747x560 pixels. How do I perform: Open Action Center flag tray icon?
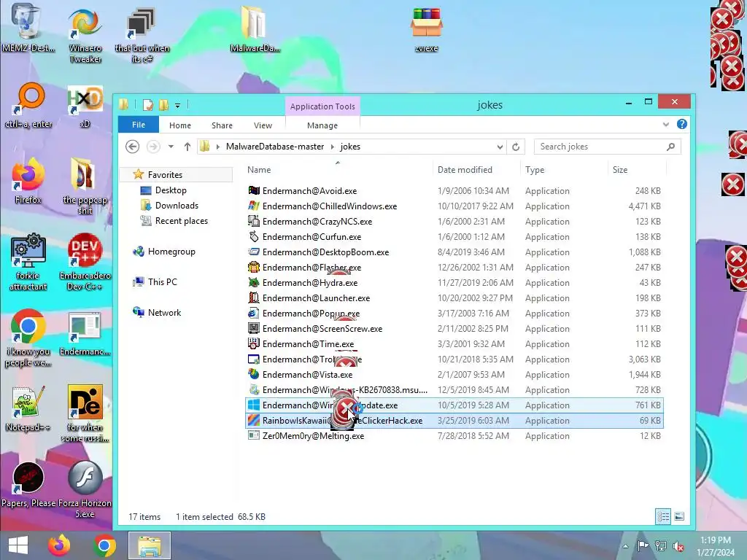pos(643,546)
